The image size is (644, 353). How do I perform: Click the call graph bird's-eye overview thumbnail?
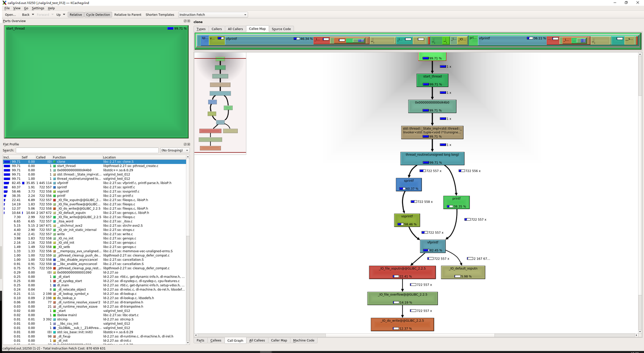[220, 103]
